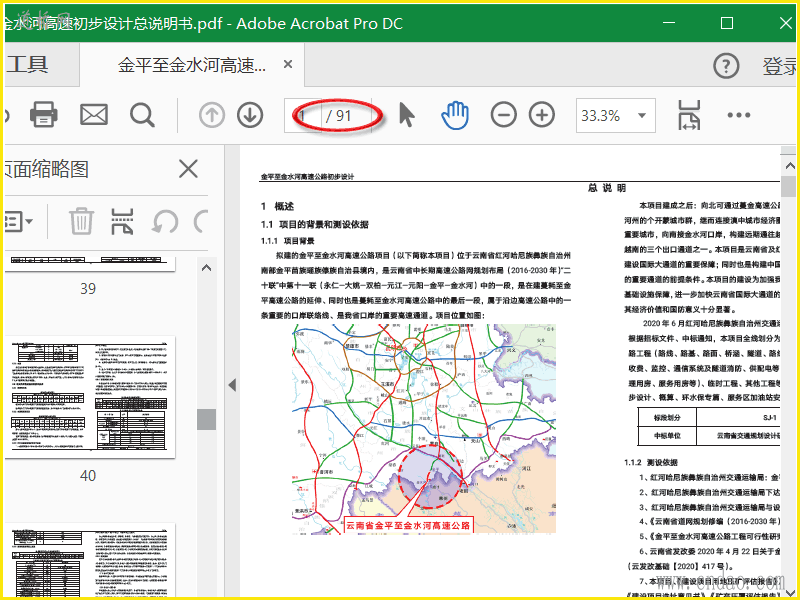Open more tools ellipsis menu
Image resolution: width=800 pixels, height=600 pixels.
click(739, 115)
